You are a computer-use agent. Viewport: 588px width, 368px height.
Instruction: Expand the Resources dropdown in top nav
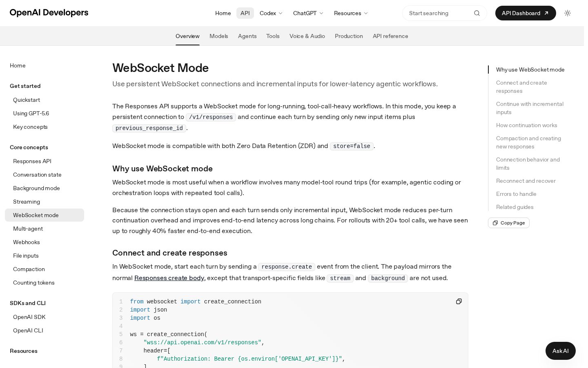(351, 13)
